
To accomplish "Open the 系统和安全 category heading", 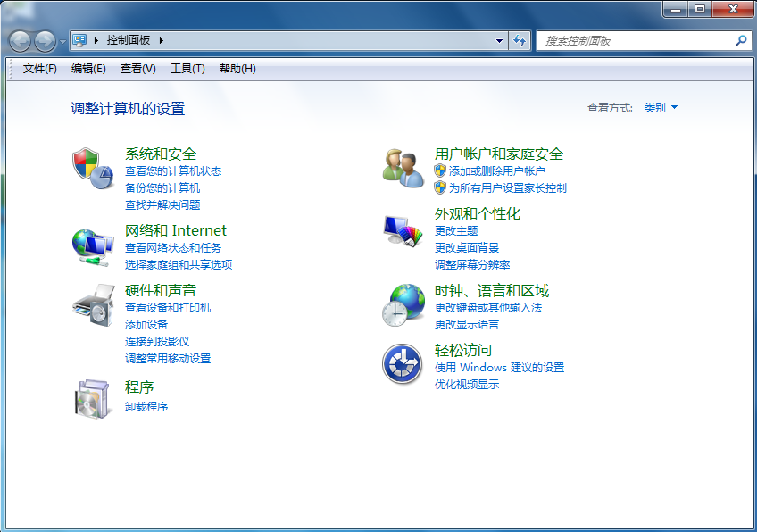I will click(x=161, y=154).
